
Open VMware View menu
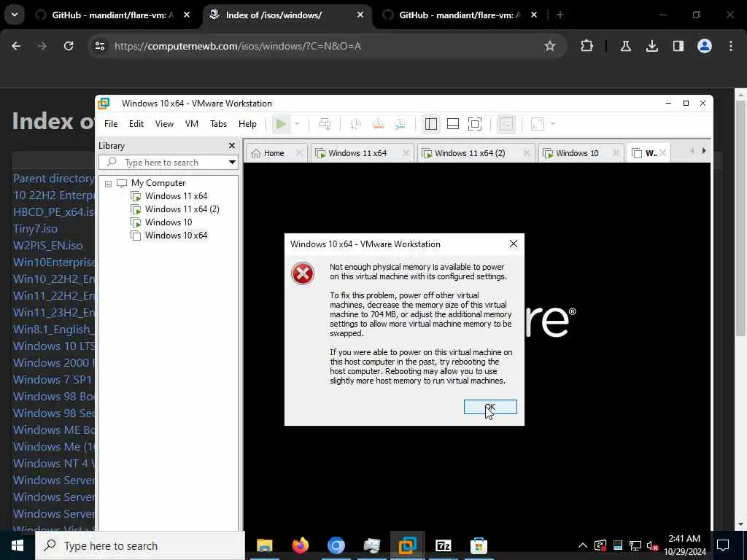click(x=164, y=124)
